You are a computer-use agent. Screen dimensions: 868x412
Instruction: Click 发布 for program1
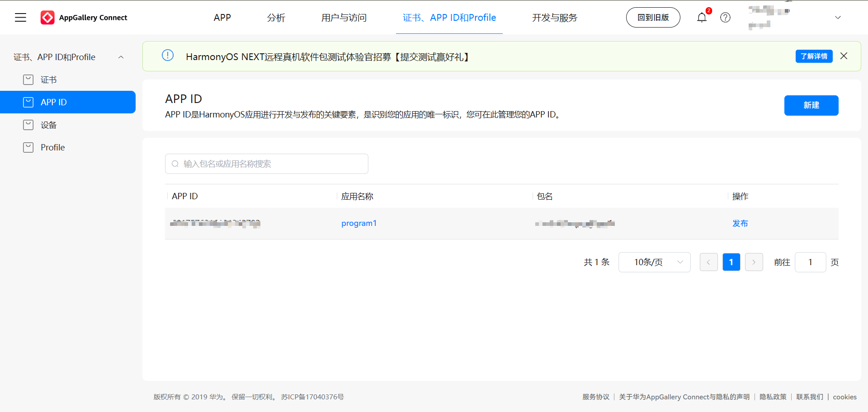tap(740, 223)
